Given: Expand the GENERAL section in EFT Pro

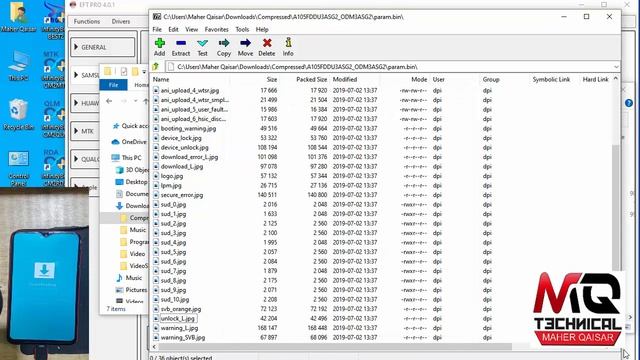Looking at the screenshot, I should [x=102, y=47].
